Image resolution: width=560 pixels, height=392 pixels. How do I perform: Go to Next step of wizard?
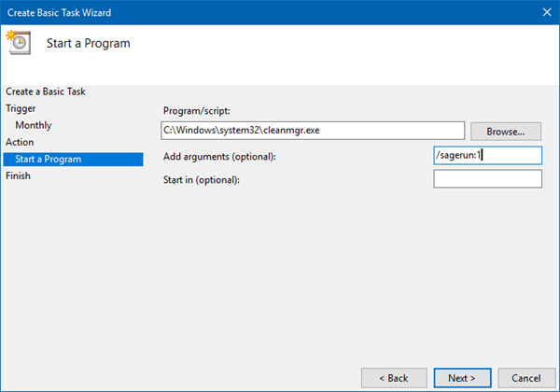(x=462, y=378)
